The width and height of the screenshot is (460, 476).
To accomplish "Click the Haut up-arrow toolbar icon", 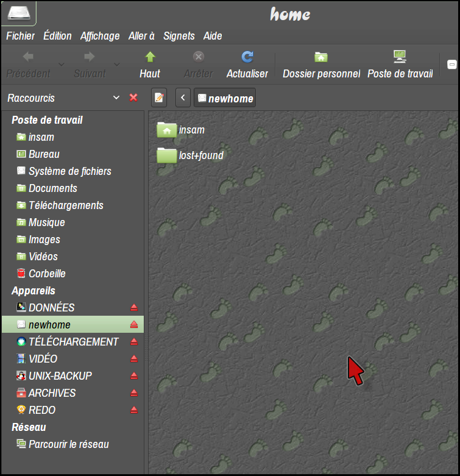I will coord(150,57).
